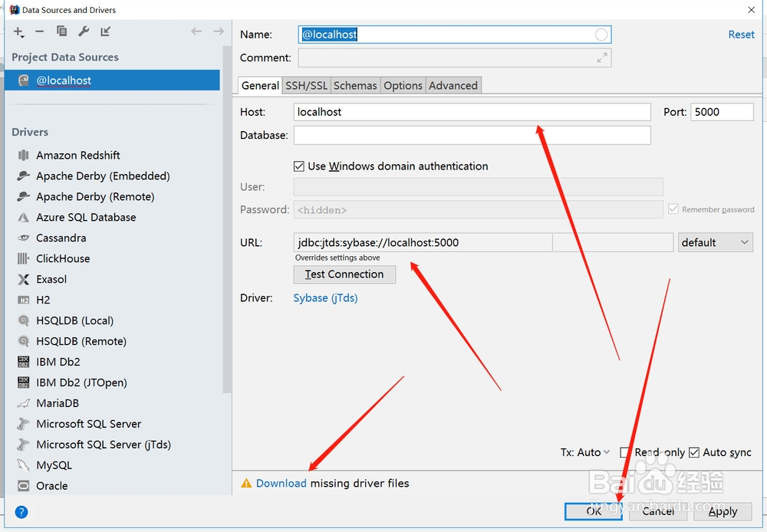The height and width of the screenshot is (532, 767).
Task: Click the Cancel button
Action: coord(658,511)
